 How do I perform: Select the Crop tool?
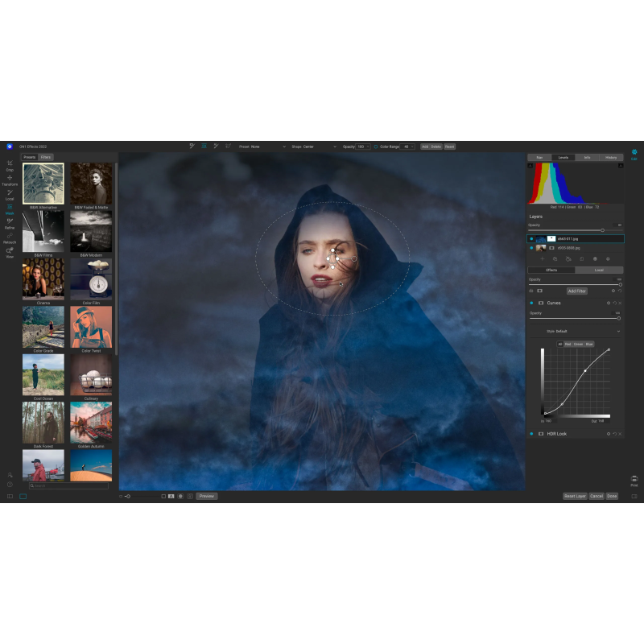(x=10, y=164)
